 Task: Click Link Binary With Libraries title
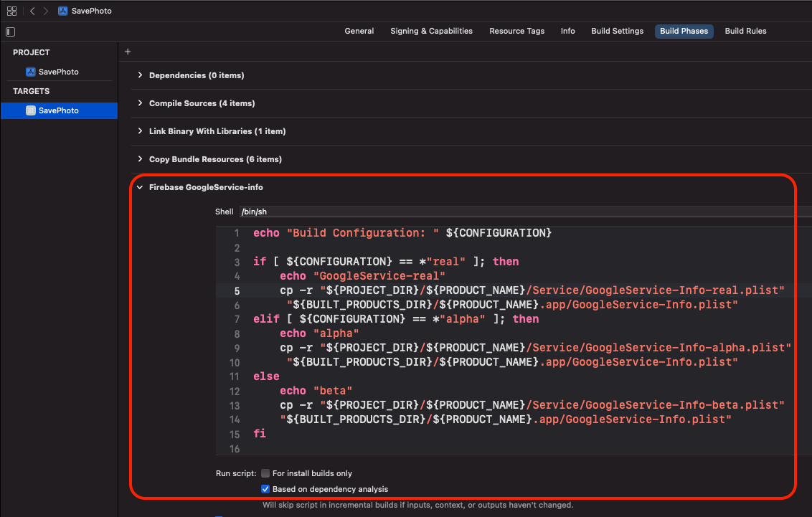(x=217, y=131)
